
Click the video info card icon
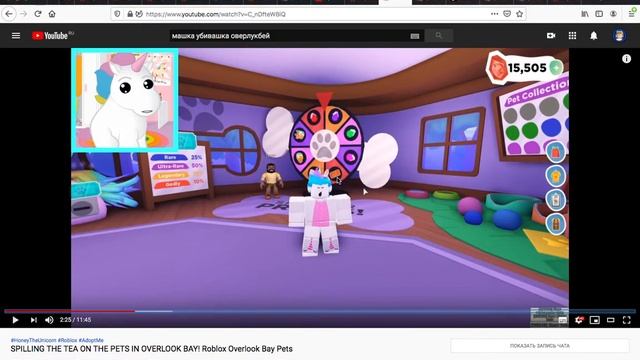point(626,59)
